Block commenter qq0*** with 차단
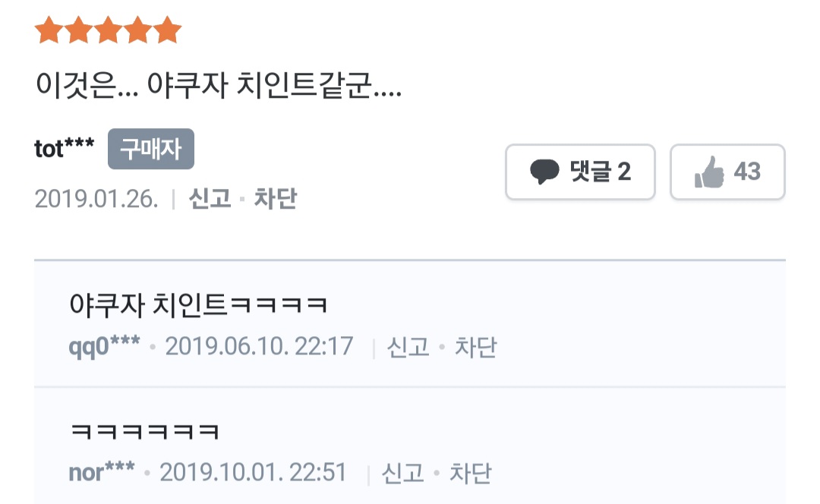The image size is (820, 504). [x=475, y=347]
